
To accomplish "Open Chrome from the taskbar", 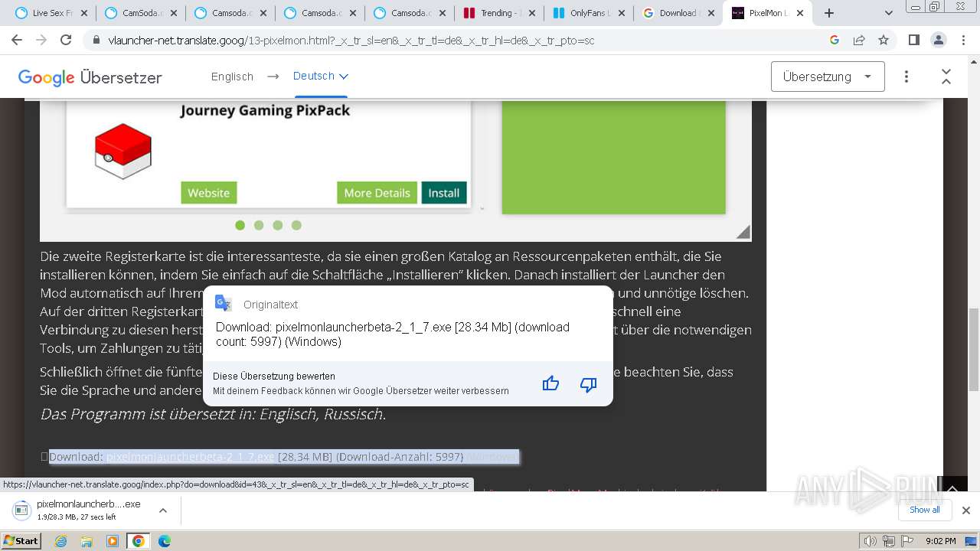I will point(139,541).
